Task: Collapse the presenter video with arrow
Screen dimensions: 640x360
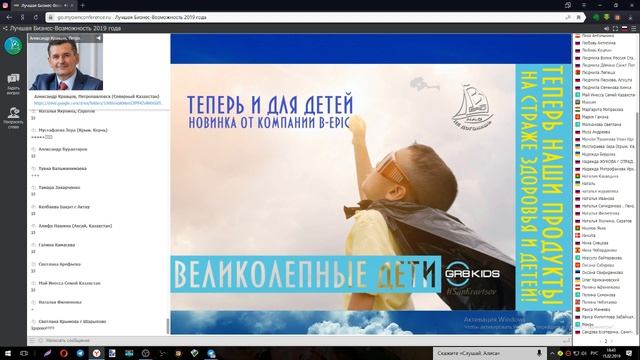Action: [98, 38]
